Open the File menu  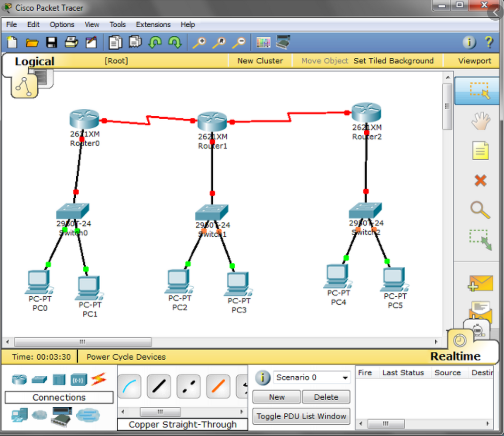[x=12, y=24]
